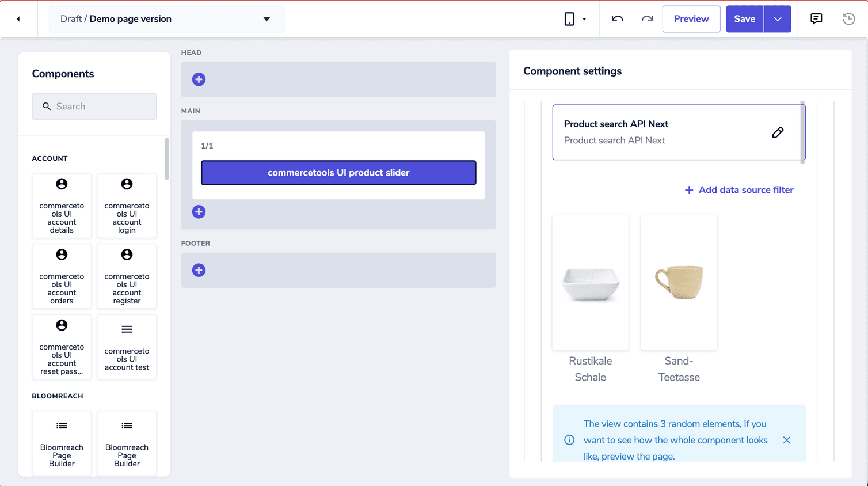This screenshot has height=486, width=868.
Task: Add a component below the product slider in MAIN
Action: tap(199, 212)
